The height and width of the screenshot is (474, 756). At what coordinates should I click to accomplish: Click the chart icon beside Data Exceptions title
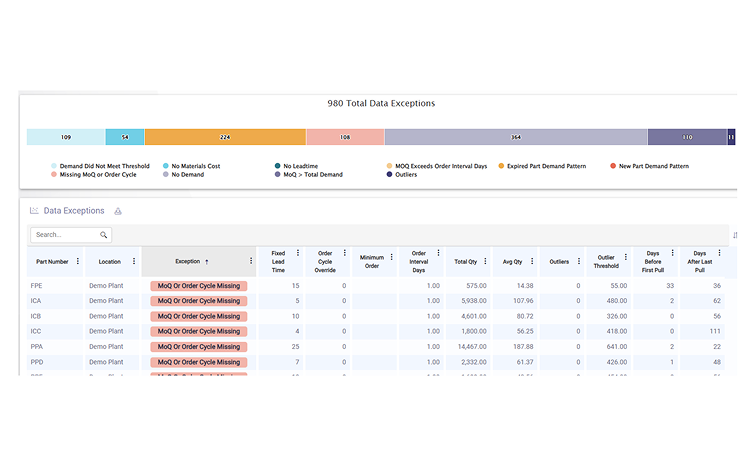coord(34,211)
